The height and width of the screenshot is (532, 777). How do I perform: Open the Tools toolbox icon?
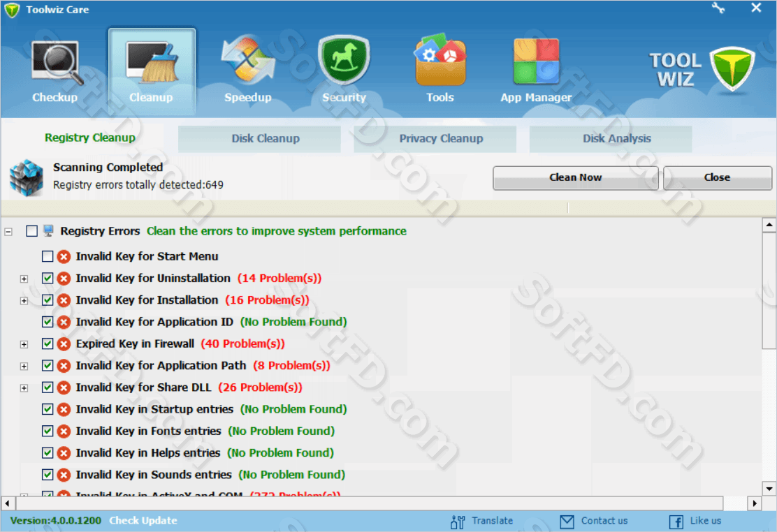point(440,59)
